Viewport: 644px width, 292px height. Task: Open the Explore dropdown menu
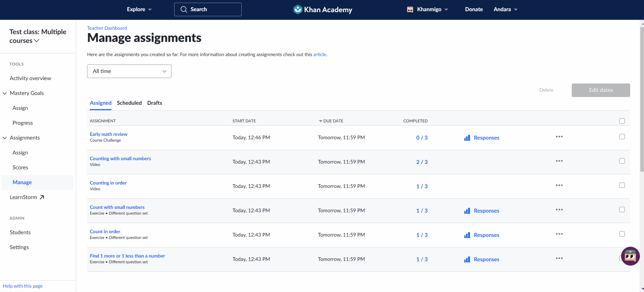(139, 9)
